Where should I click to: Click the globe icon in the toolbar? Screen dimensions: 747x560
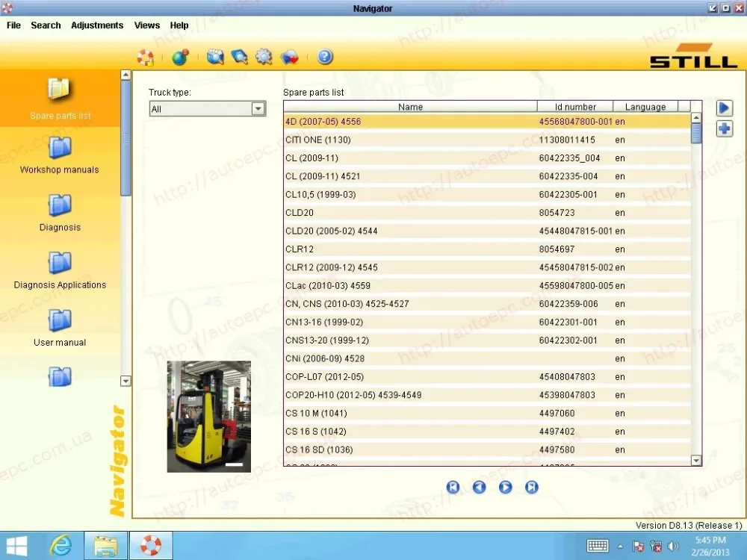point(180,57)
